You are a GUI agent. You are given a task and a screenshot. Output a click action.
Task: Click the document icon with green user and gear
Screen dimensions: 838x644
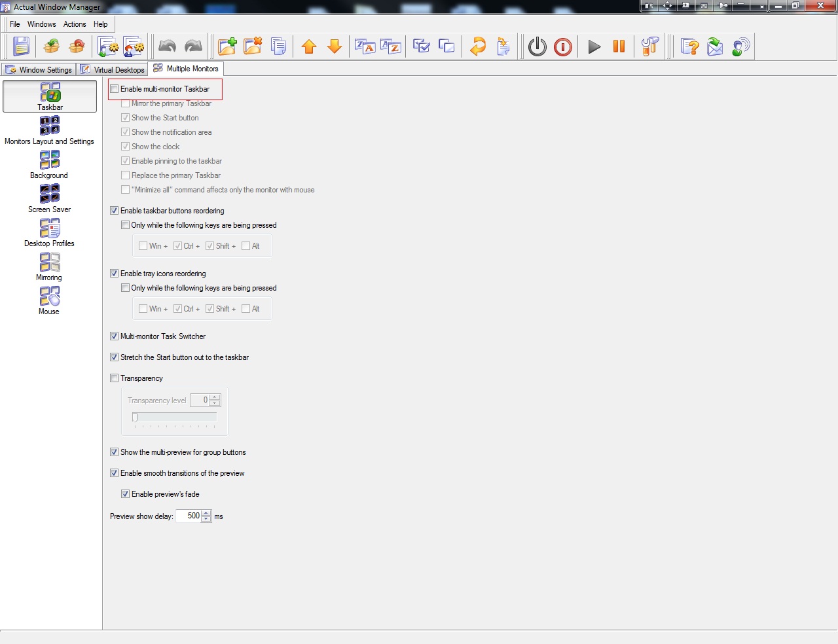point(108,46)
